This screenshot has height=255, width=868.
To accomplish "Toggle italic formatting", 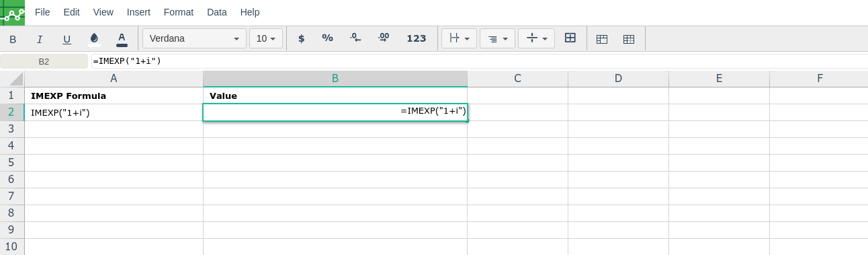I will coord(40,39).
